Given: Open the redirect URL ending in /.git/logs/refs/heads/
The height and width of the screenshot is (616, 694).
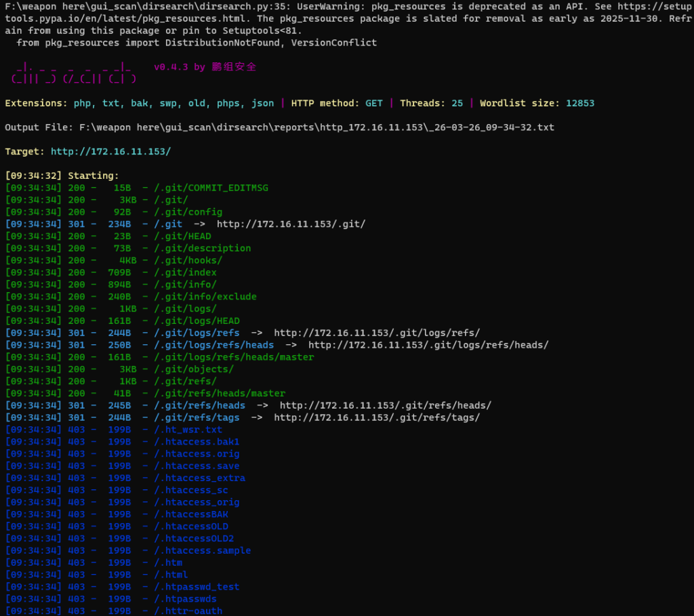Looking at the screenshot, I should 428,345.
